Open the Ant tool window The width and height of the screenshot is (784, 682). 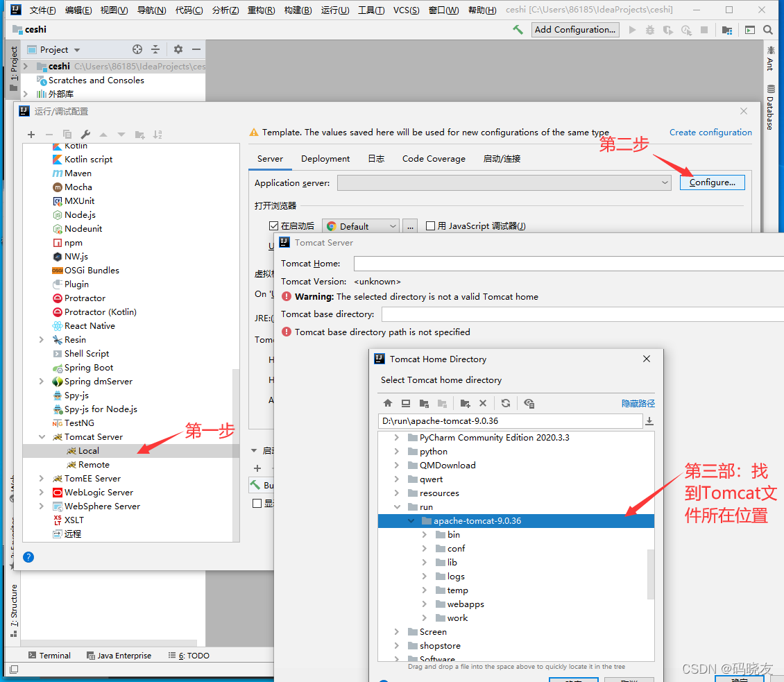771,58
